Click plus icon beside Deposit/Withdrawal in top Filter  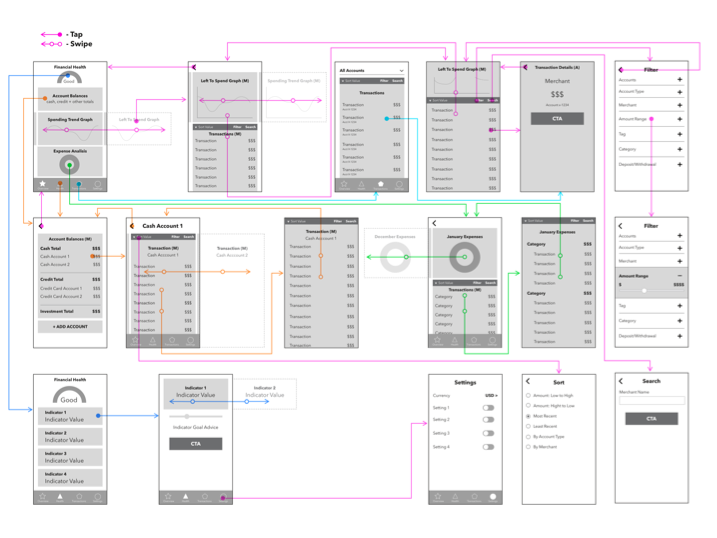680,164
